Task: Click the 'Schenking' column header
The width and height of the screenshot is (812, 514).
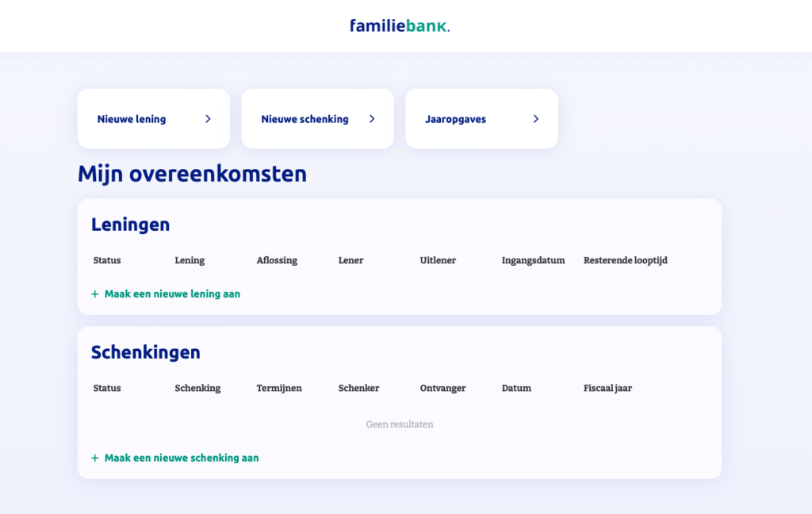Action: (x=197, y=388)
